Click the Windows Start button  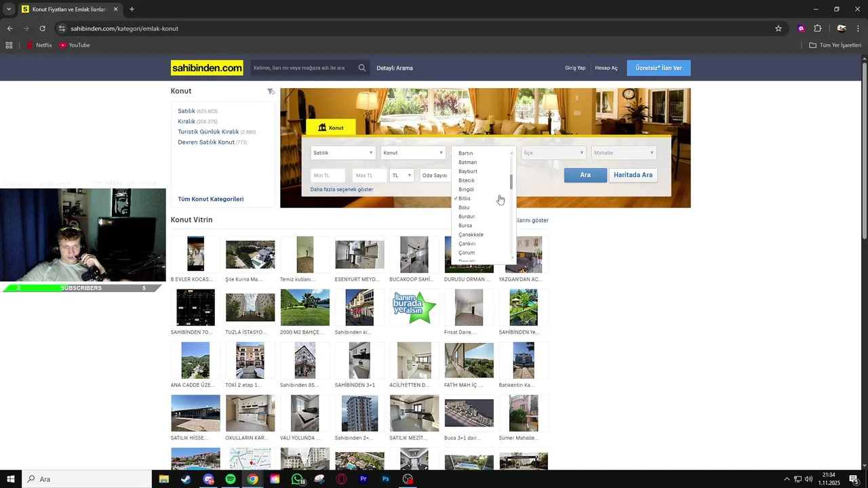11,479
